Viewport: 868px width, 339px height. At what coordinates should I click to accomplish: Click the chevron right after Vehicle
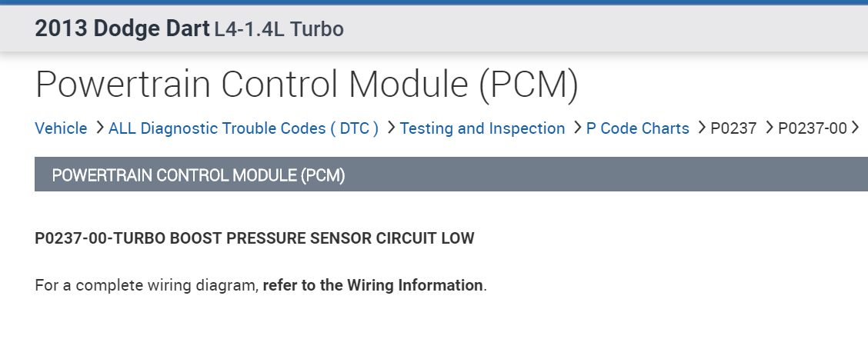click(x=99, y=128)
